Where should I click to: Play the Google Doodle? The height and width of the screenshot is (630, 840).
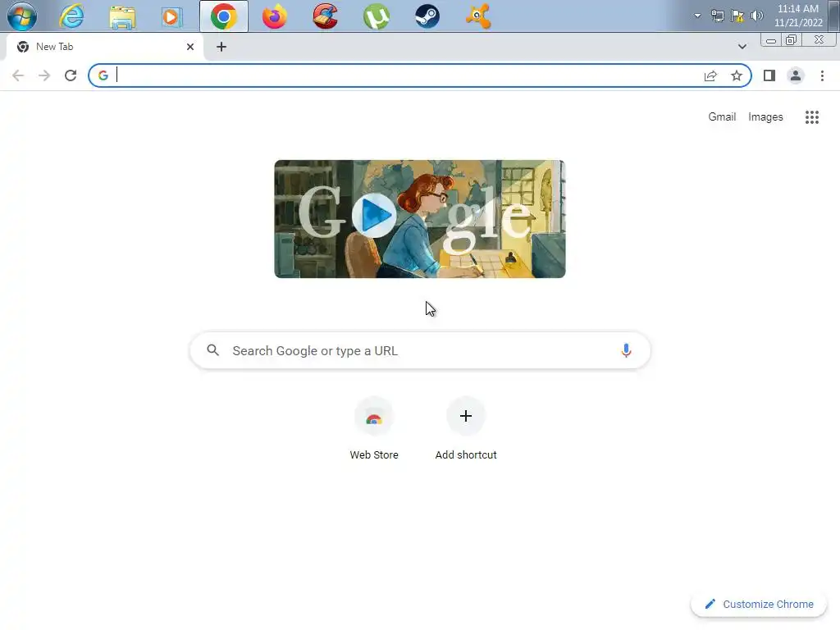coord(374,216)
